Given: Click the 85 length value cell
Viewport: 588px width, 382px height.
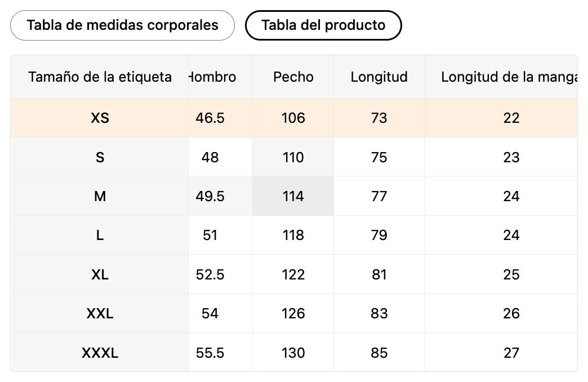Looking at the screenshot, I should (379, 353).
